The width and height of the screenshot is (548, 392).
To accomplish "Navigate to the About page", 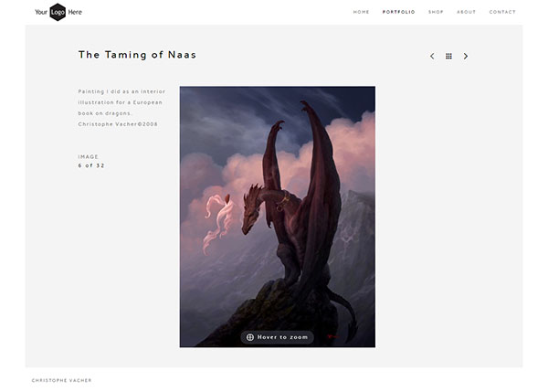I will coord(466,12).
